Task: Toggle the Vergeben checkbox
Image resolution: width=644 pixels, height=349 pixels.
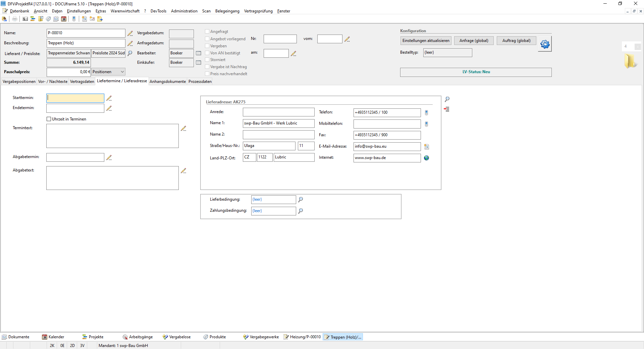Action: point(207,46)
